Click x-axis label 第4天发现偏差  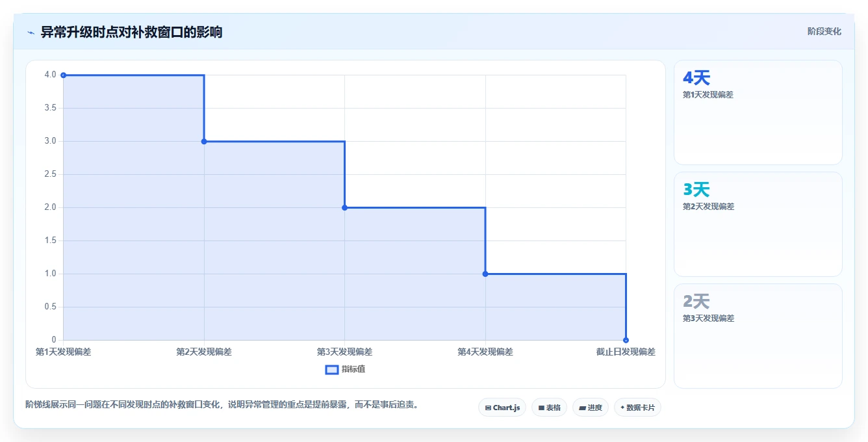tap(485, 352)
